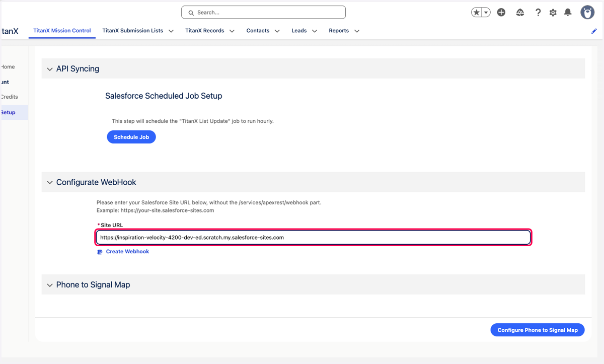604x364 pixels.
Task: Open the favorites list dropdown arrow
Action: (486, 13)
